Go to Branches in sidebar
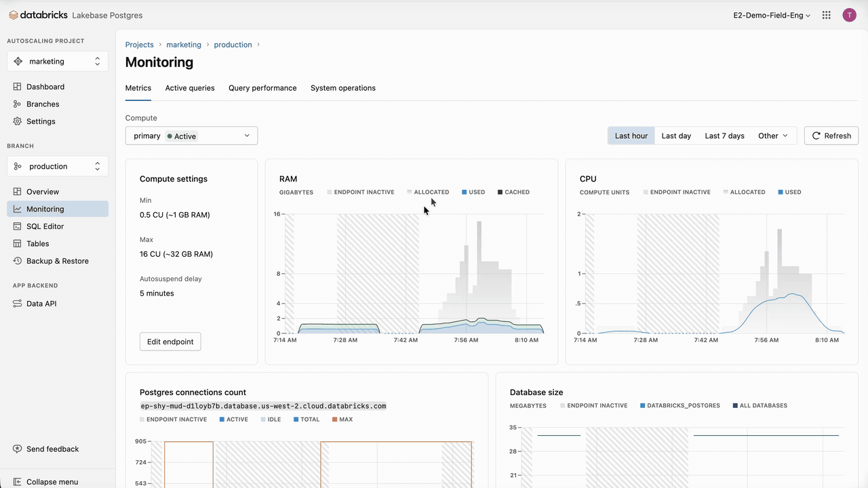This screenshot has height=488, width=868. pyautogui.click(x=58, y=104)
